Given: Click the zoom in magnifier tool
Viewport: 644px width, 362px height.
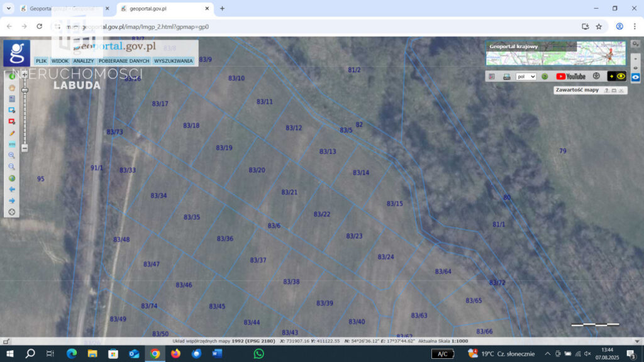Looking at the screenshot, I should [12, 155].
